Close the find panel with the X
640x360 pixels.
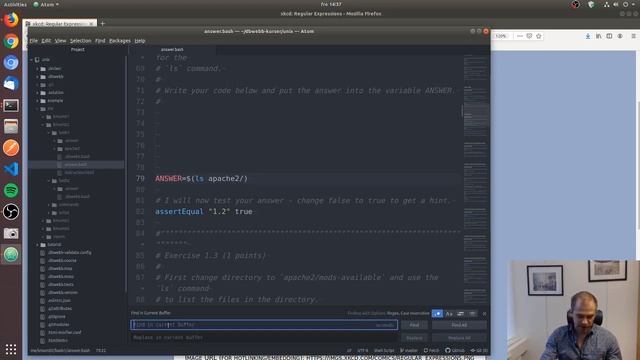(x=484, y=313)
